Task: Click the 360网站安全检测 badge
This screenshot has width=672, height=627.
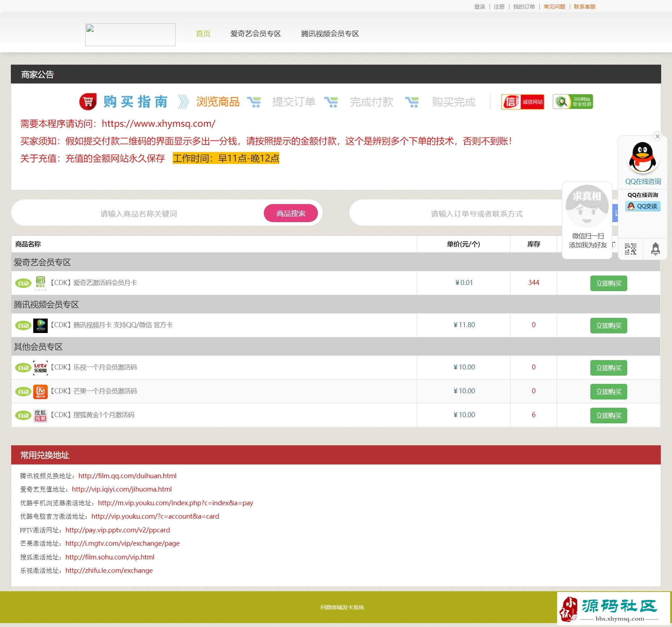Action: point(573,102)
